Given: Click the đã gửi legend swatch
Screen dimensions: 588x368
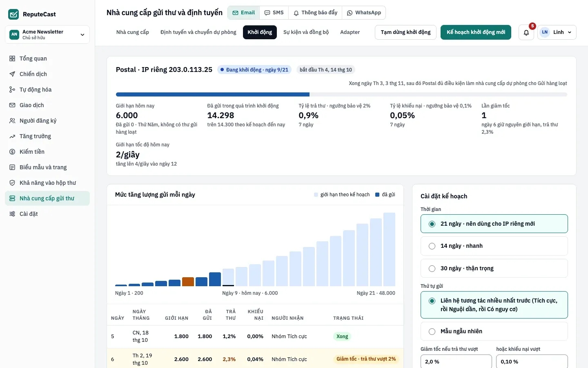Looking at the screenshot, I should point(378,195).
